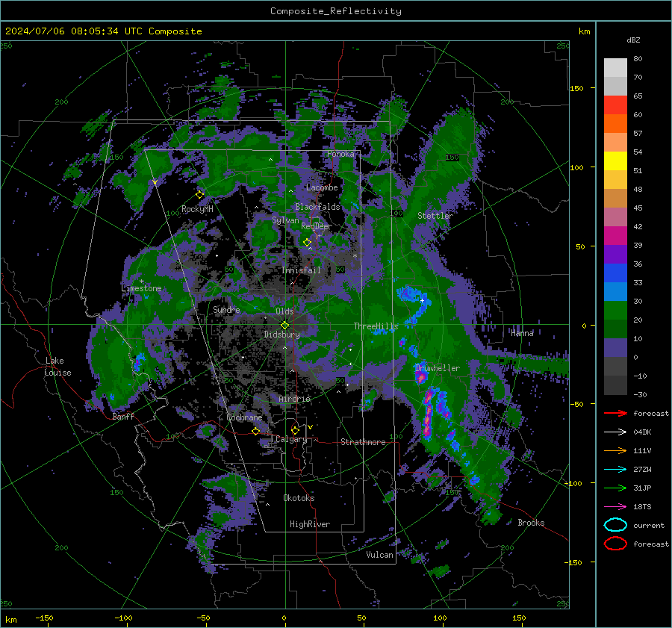The image size is (672, 628).
Task: Select the slate 10-0 dBZ color swatch
Action: (615, 348)
